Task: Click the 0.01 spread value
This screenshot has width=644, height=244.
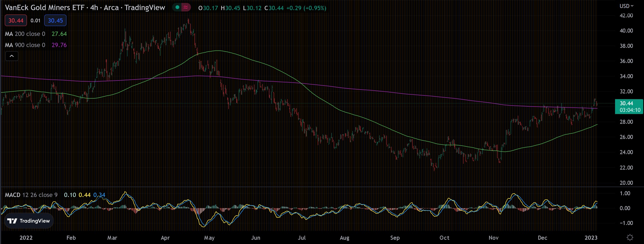Action: click(35, 20)
